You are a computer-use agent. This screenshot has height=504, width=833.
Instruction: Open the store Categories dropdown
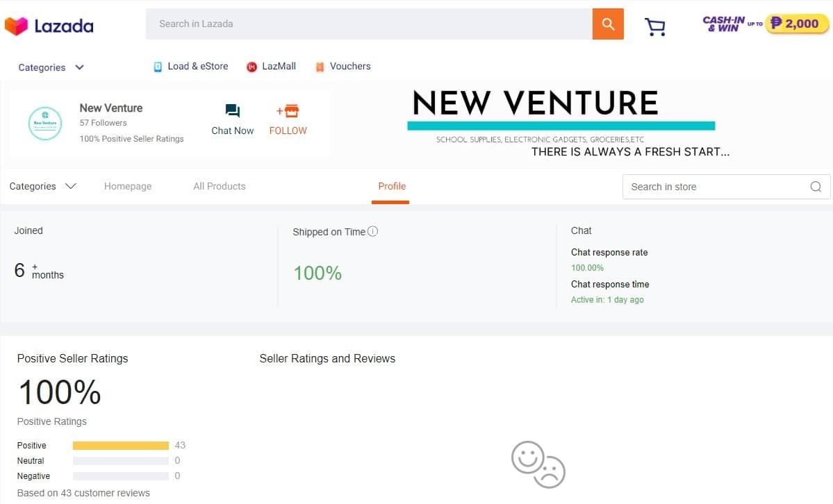pos(33,186)
